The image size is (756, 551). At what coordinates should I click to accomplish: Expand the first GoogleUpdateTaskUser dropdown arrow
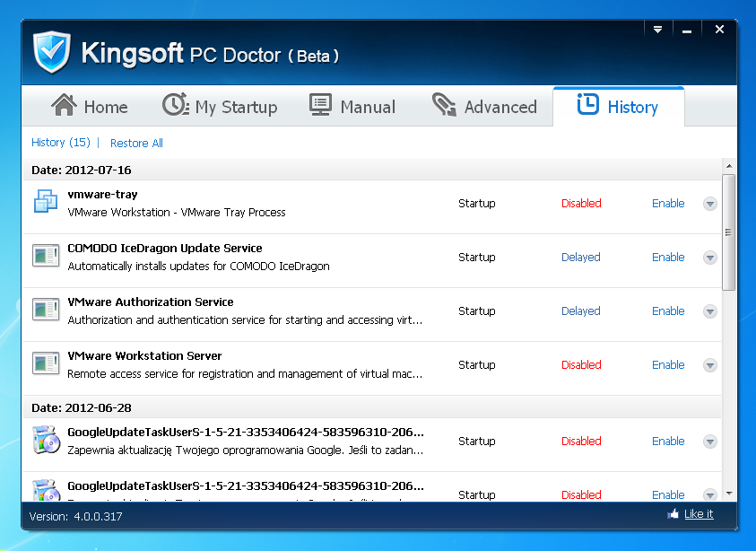coord(709,442)
